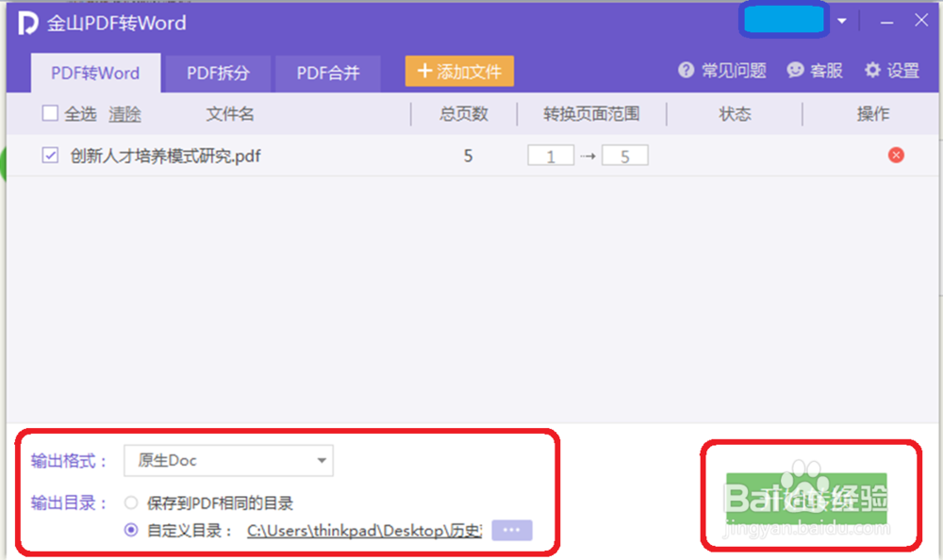
Task: Select file name 创新人才培养模式研究.pdf
Action: point(165,156)
